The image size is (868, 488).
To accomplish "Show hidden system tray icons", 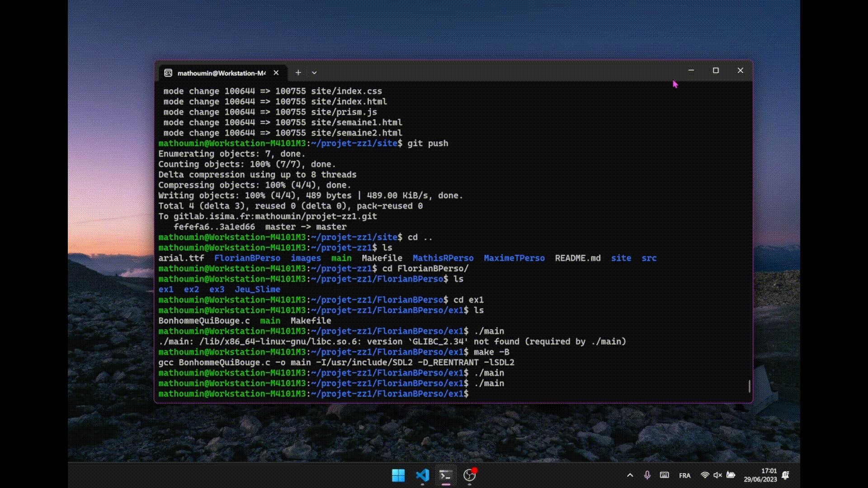I will 630,475.
